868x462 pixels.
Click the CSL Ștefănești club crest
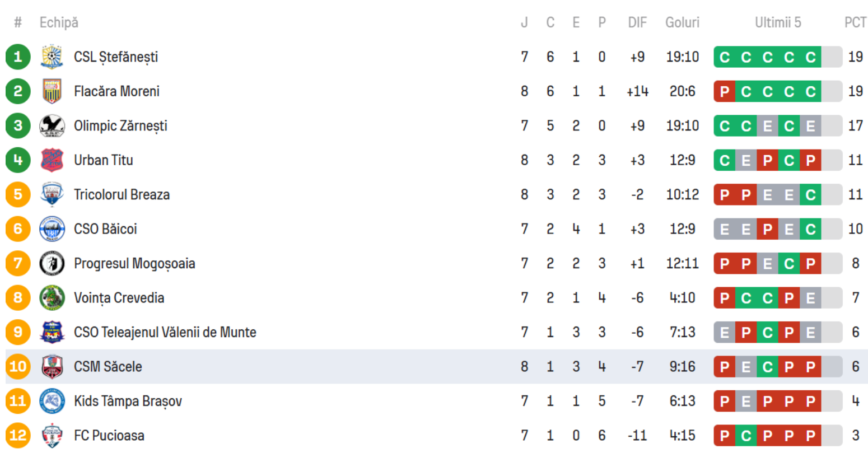(x=52, y=57)
